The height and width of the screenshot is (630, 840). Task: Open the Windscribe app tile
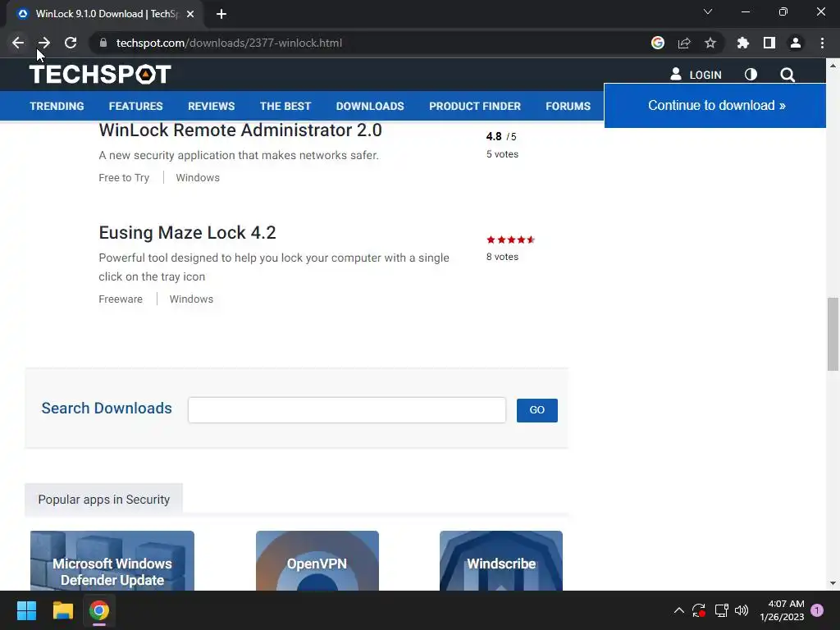pyautogui.click(x=501, y=561)
